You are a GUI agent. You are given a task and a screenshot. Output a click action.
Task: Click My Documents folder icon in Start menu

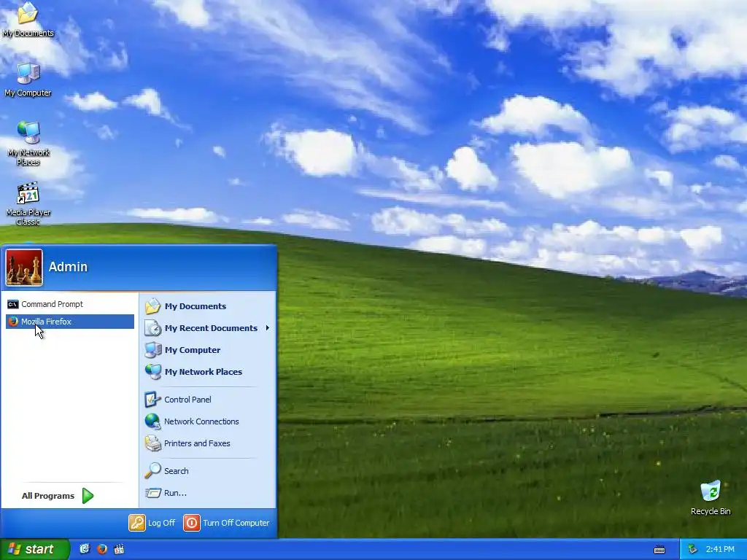[153, 306]
